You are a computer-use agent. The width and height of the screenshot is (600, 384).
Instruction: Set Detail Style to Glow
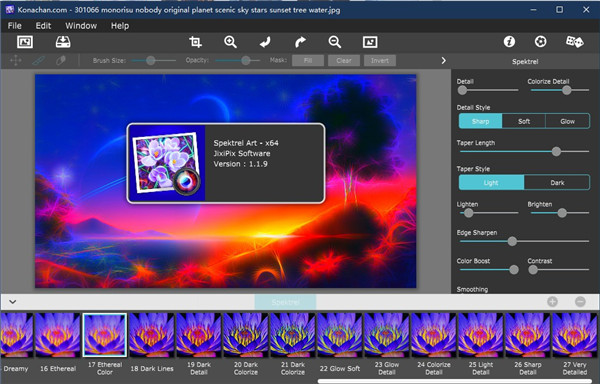[x=567, y=121]
